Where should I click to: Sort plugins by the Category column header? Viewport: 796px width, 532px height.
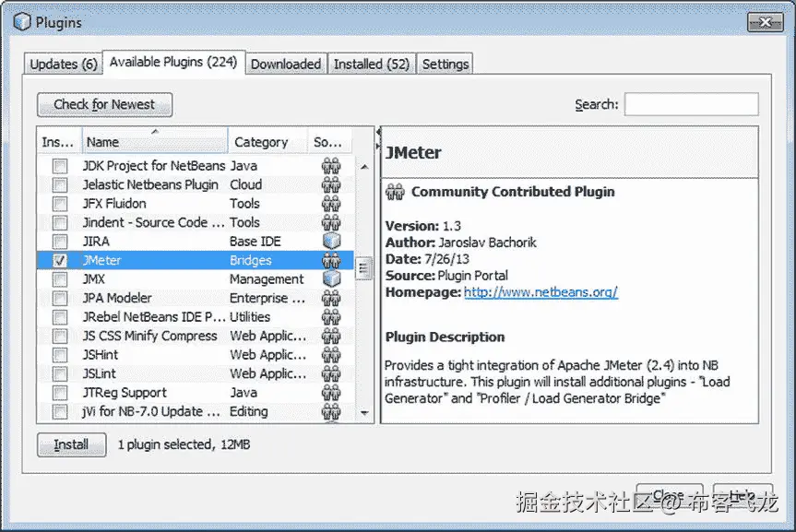pyautogui.click(x=261, y=141)
